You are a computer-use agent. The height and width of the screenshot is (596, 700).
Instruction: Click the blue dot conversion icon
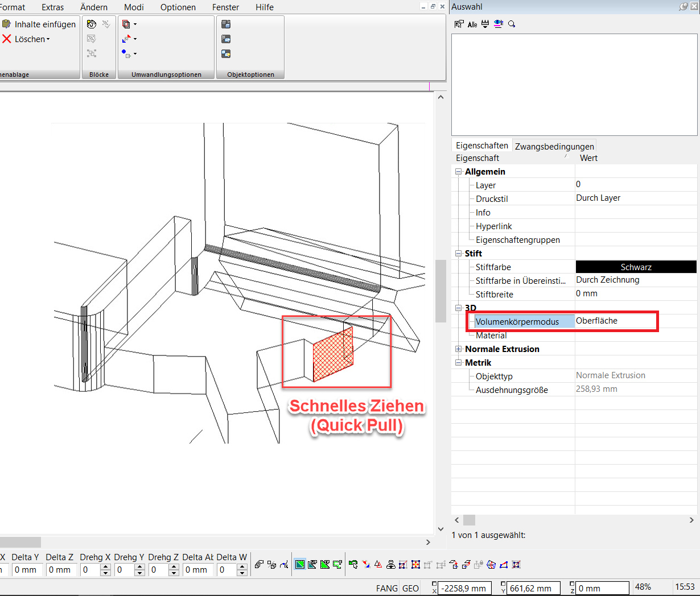click(x=126, y=53)
